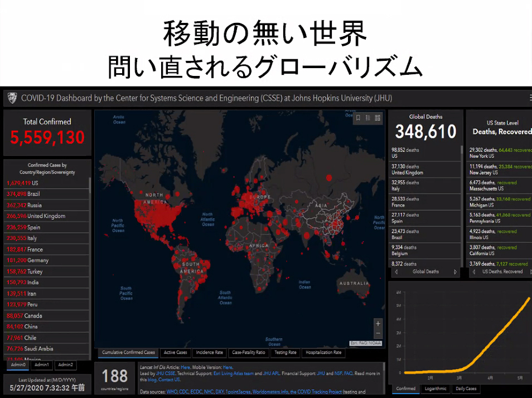Open the Lancet Inf Dis Article Here link
Viewport: 532px width, 398px height.
[x=185, y=367]
